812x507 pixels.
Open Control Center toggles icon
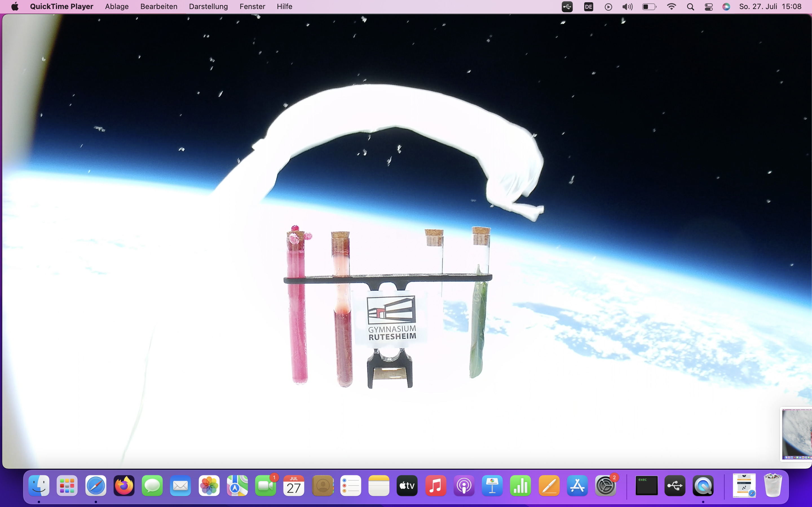(x=708, y=7)
